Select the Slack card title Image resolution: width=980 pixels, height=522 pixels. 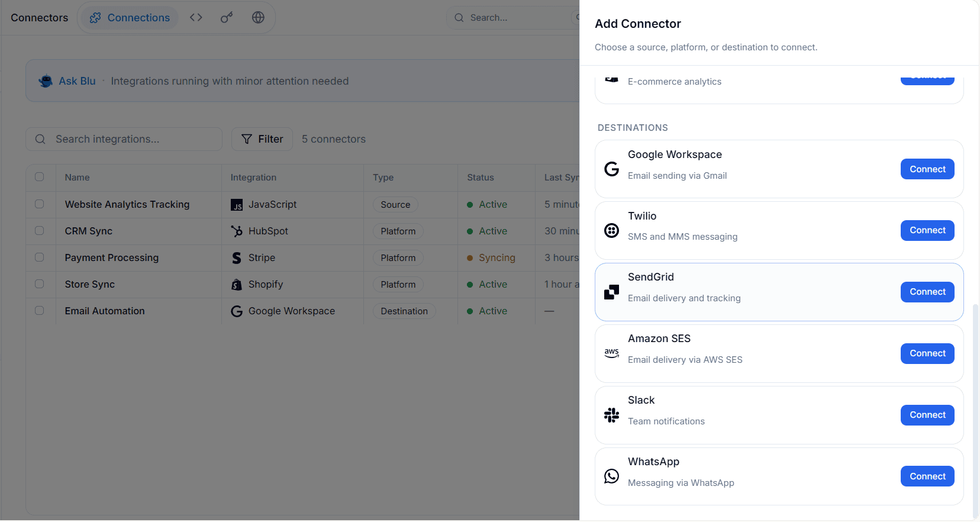(641, 400)
